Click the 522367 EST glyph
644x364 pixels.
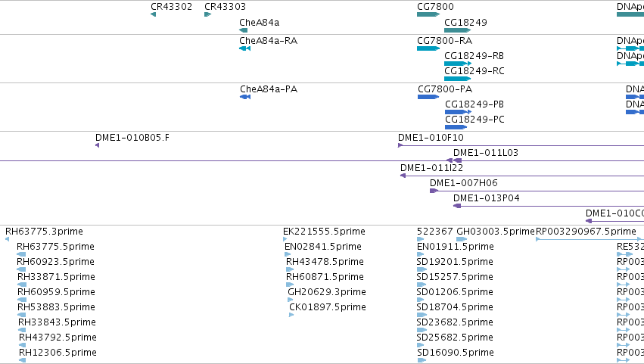coord(420,240)
